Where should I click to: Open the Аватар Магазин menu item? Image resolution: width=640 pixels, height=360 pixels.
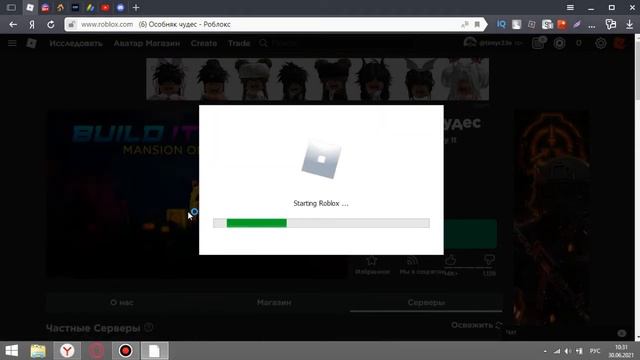point(147,43)
